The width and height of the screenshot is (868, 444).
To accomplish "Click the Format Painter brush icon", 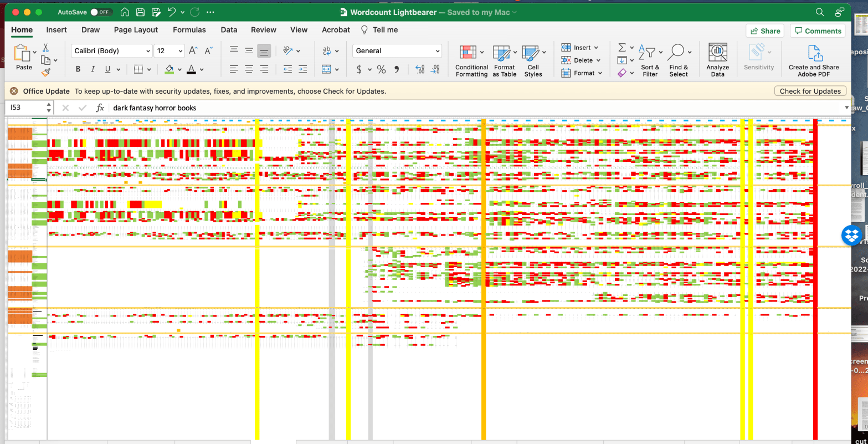I will pyautogui.click(x=46, y=72).
